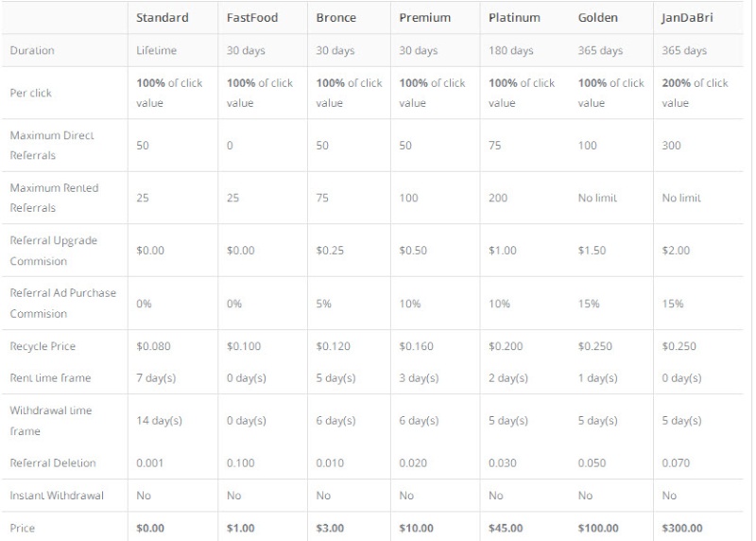Select the Lifetime duration cell
Screen dimensions: 756x541
pos(156,50)
